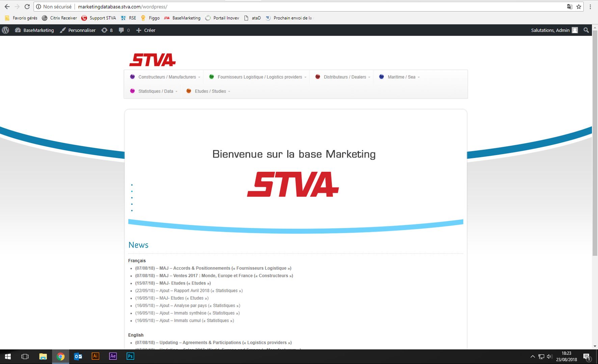Expand Fournisseurs Logistique / Logistics providers menu

click(x=260, y=77)
